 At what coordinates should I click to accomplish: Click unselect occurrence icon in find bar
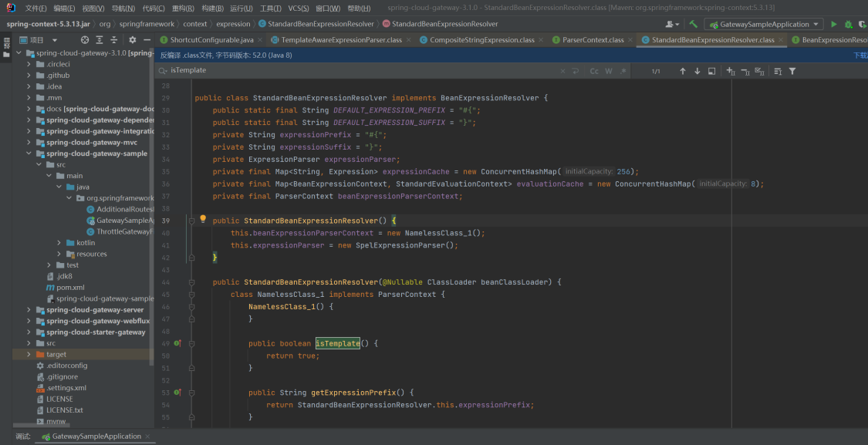click(x=745, y=71)
